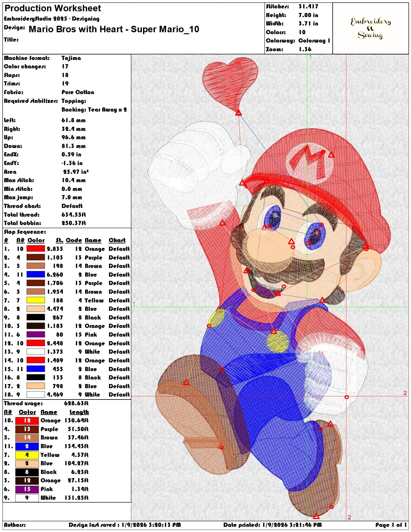The width and height of the screenshot is (411, 532).
Task: Click the EndX value 0.59 in
Action: click(71, 154)
